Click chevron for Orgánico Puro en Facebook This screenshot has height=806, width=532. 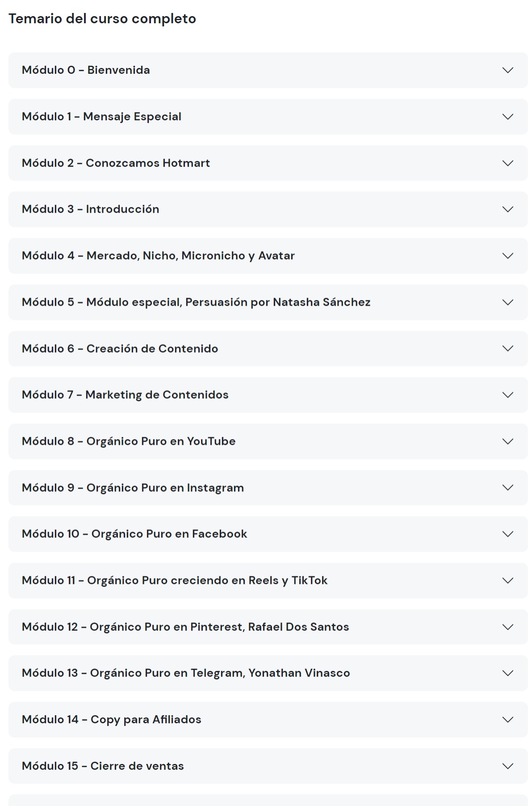pos(507,534)
